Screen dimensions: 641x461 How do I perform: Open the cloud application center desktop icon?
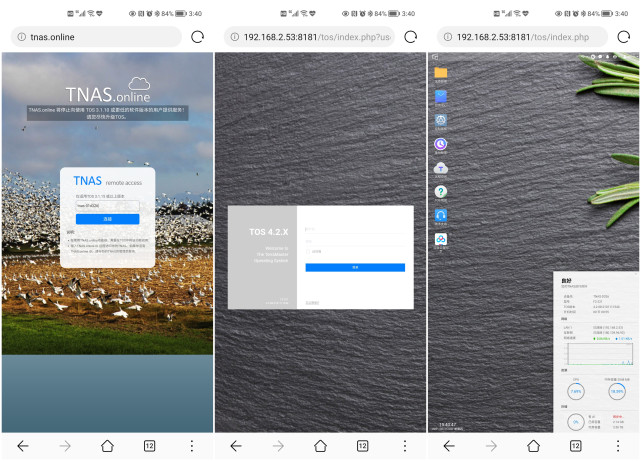coord(440,168)
